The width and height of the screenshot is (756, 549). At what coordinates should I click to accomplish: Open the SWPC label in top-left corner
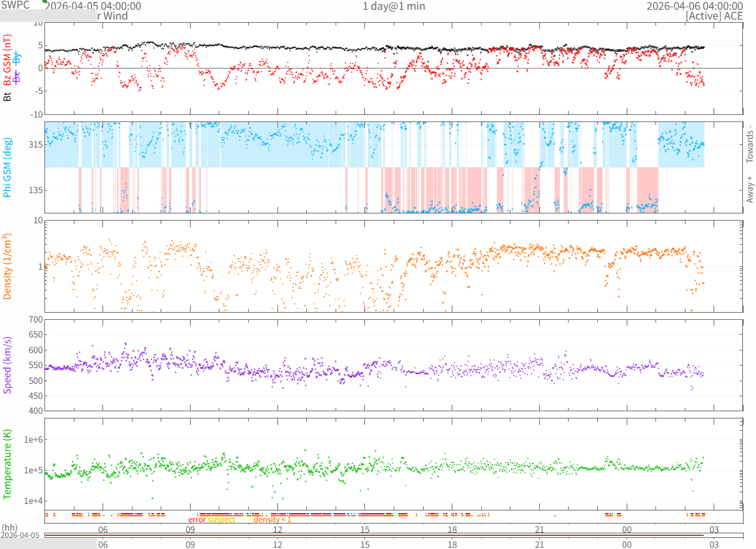16,5
